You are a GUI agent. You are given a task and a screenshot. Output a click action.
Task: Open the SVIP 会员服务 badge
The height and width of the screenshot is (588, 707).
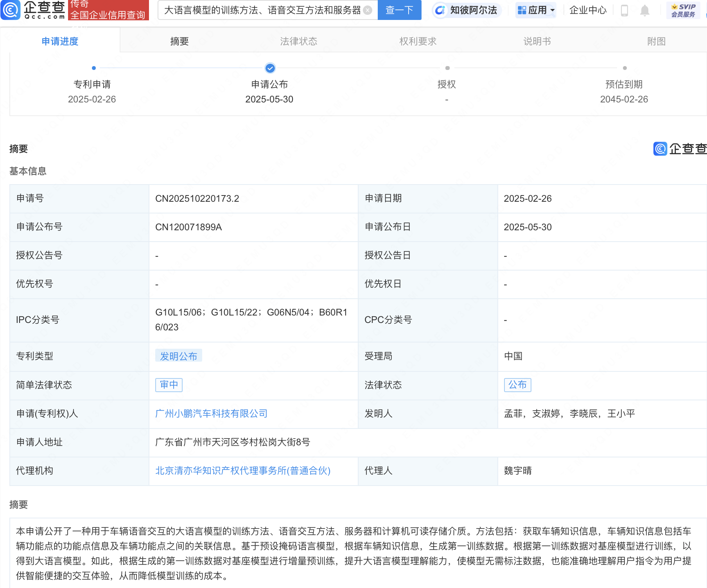click(x=683, y=10)
